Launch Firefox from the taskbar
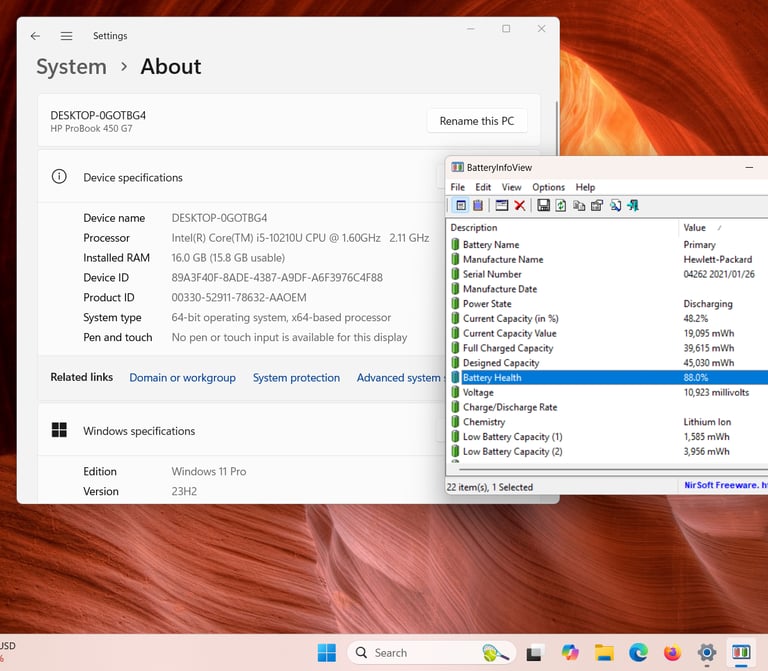This screenshot has width=768, height=671. click(x=672, y=653)
